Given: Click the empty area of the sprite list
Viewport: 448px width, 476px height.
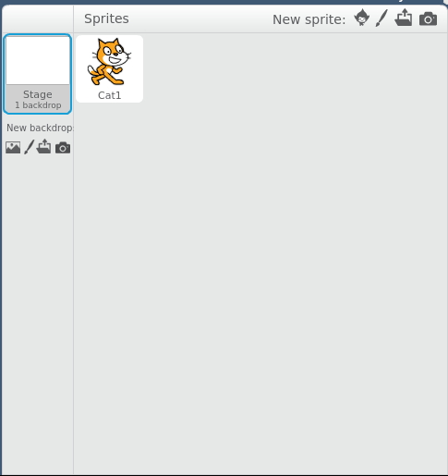Looking at the screenshot, I should [x=260, y=277].
